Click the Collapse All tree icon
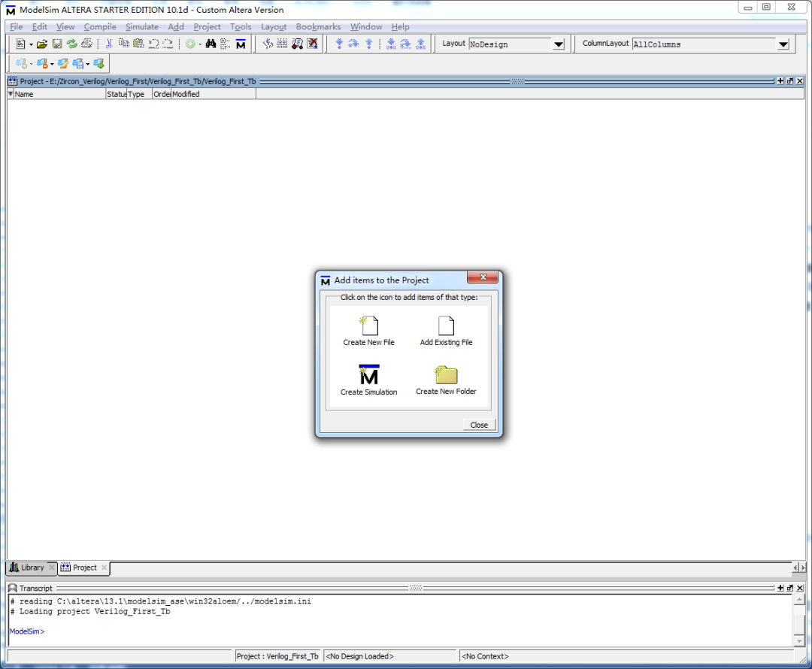This screenshot has width=812, height=669. (x=225, y=44)
